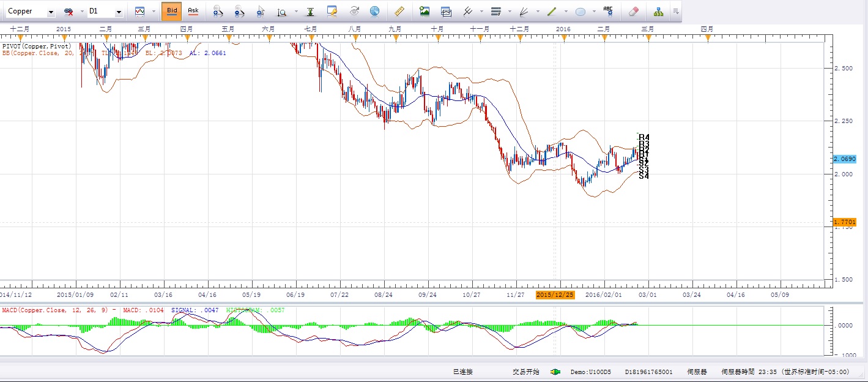Select the green trend line tool
Screen dimensions: 868x382
click(552, 11)
